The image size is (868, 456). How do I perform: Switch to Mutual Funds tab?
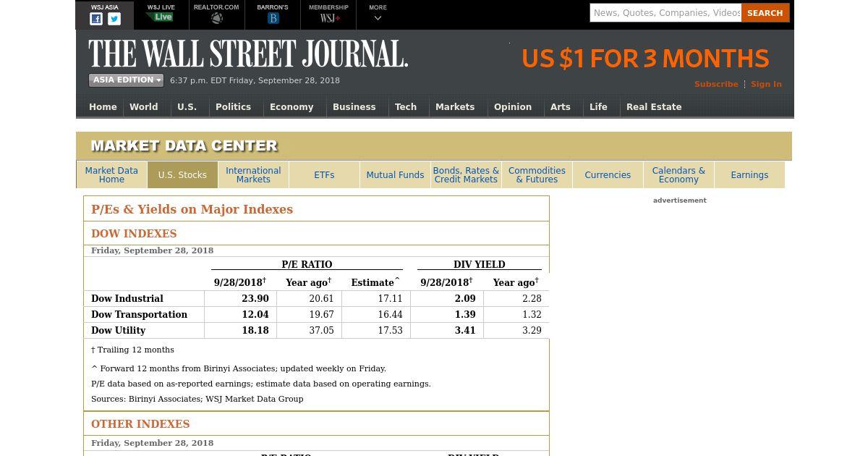click(395, 175)
